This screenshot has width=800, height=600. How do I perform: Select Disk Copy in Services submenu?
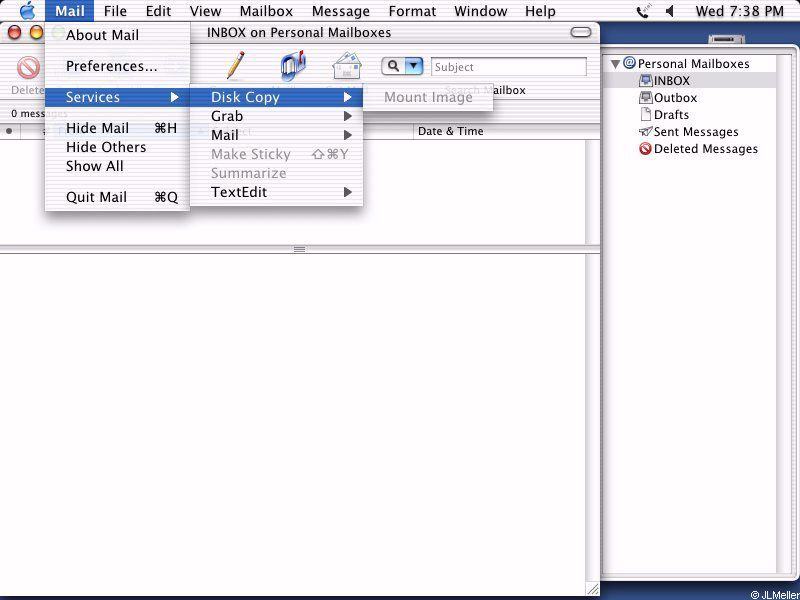(276, 97)
